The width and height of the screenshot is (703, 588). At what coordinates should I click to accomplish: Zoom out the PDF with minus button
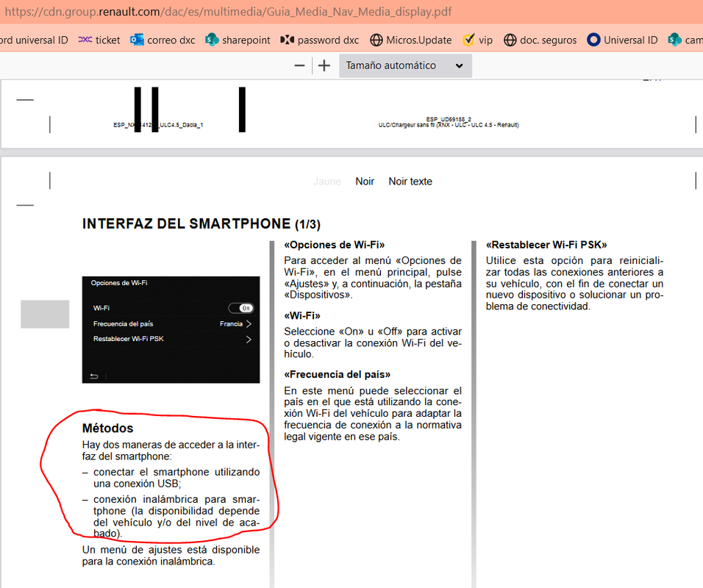coord(299,65)
